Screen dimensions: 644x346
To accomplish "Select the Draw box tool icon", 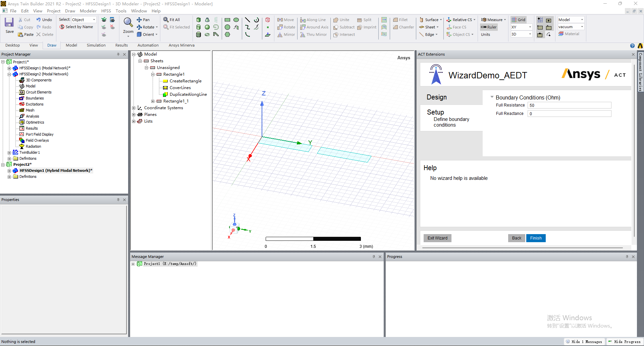I will (199, 20).
